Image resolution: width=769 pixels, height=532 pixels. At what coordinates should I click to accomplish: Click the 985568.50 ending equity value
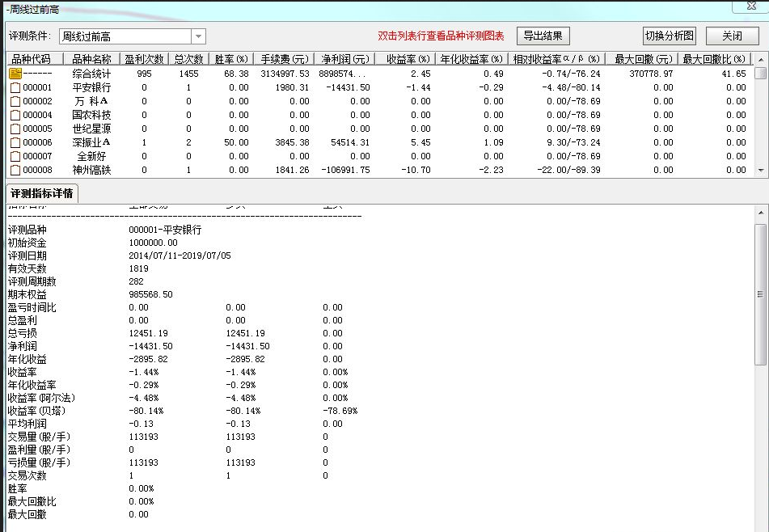[150, 294]
